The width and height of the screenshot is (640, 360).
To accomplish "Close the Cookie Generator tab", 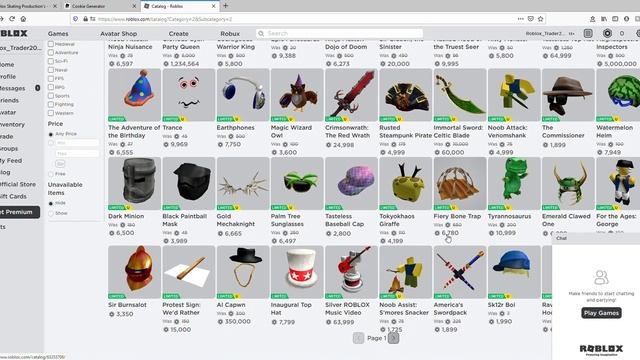I will [134, 6].
